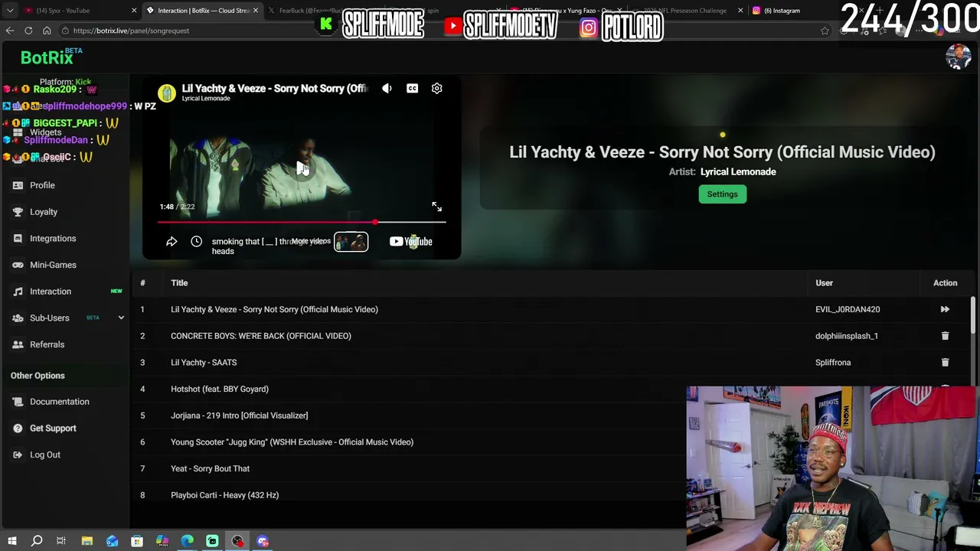The image size is (980, 551).
Task: Open the video on YouTube via logo
Action: click(411, 242)
